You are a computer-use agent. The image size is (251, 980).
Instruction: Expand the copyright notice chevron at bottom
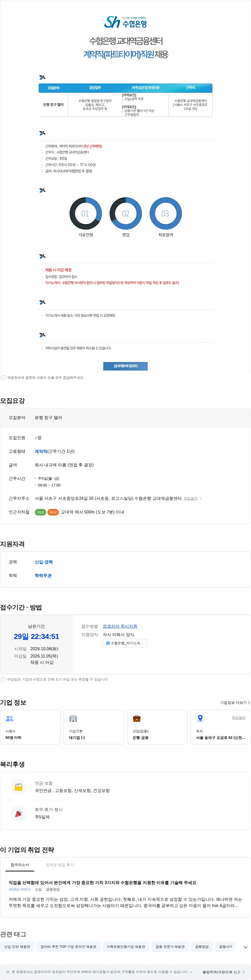[191, 972]
